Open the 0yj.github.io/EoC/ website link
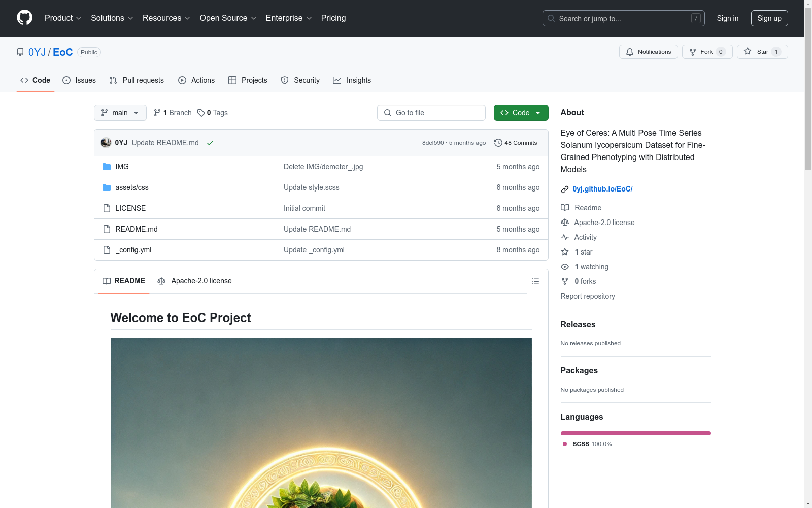 602,189
